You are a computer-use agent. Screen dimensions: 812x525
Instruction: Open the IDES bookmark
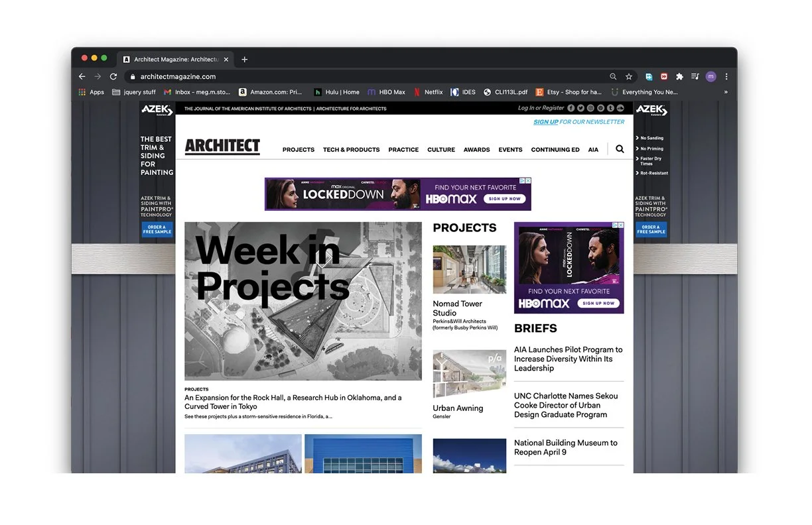coord(463,92)
